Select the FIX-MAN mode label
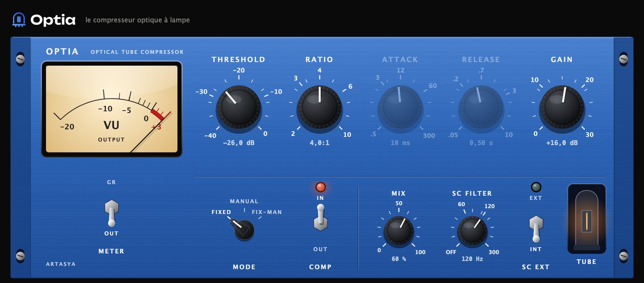Viewport: 644px width, 283px height. point(267,212)
